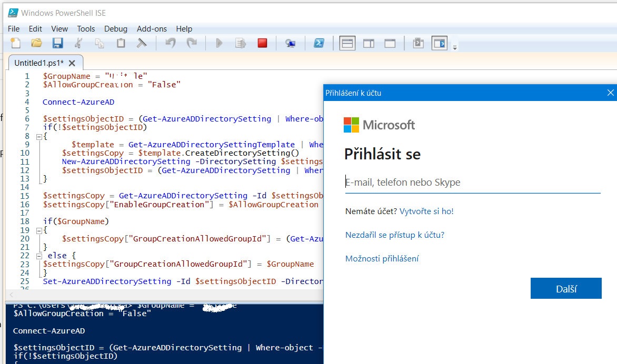
Task: Open the toolbar overflow options arrow
Action: [455, 47]
